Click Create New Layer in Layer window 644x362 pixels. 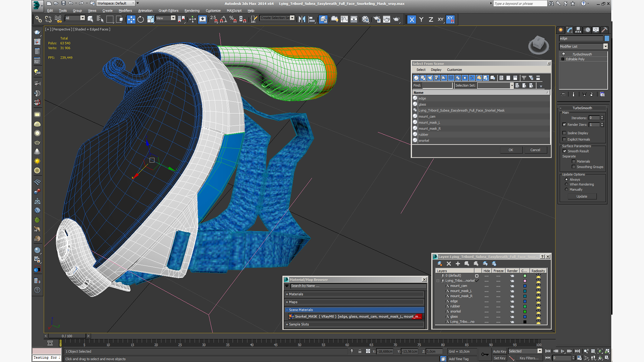click(x=440, y=264)
